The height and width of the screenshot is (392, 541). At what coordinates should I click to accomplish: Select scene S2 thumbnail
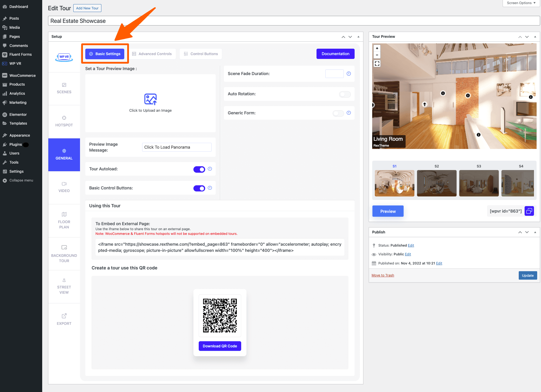[x=437, y=183]
